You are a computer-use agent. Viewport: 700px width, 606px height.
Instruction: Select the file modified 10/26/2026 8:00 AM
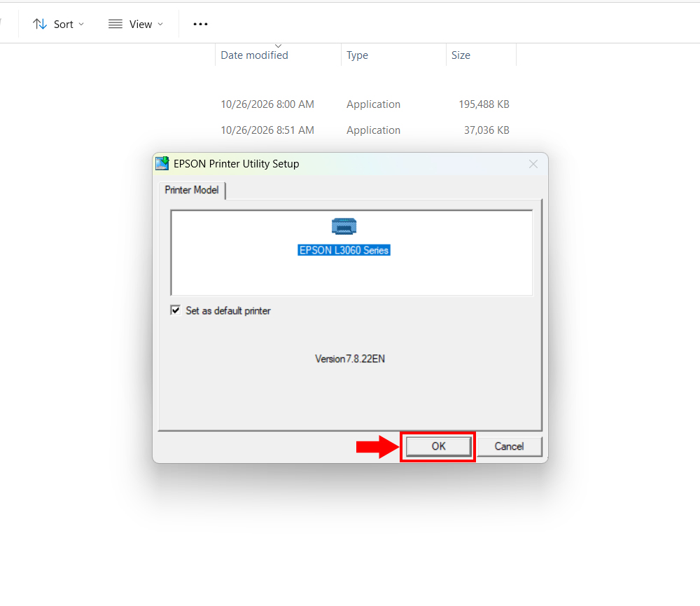(267, 104)
